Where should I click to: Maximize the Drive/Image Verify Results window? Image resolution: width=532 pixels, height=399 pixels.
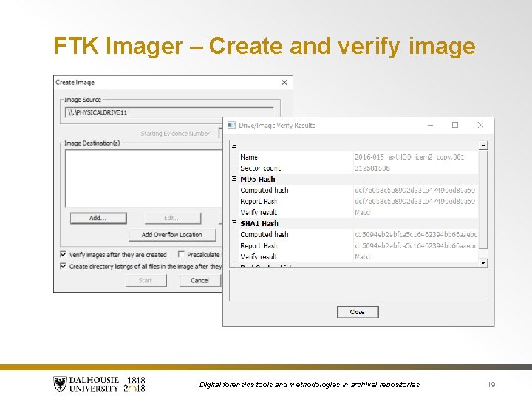coord(455,125)
